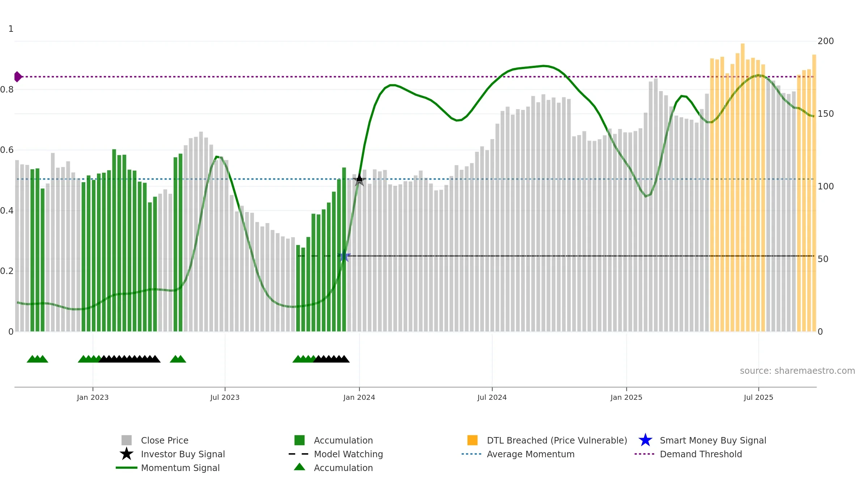Click the blue Smart Money Buy Signal star in legend
Viewport: 868px width, 488px height.
[645, 440]
